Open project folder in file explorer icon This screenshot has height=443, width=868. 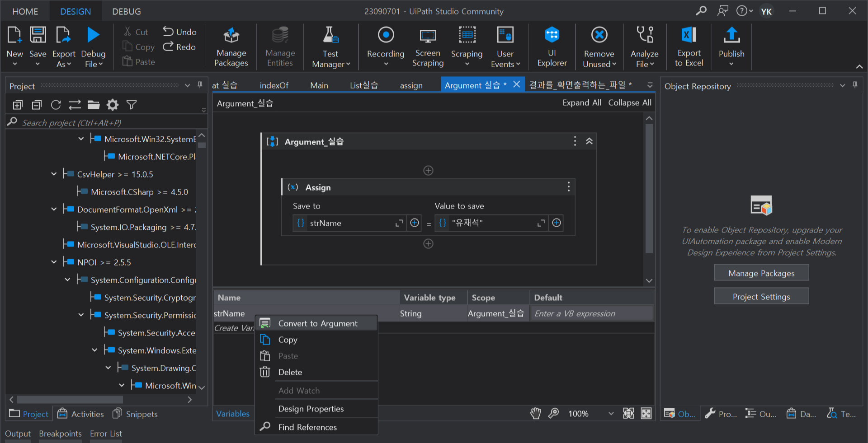(x=94, y=105)
